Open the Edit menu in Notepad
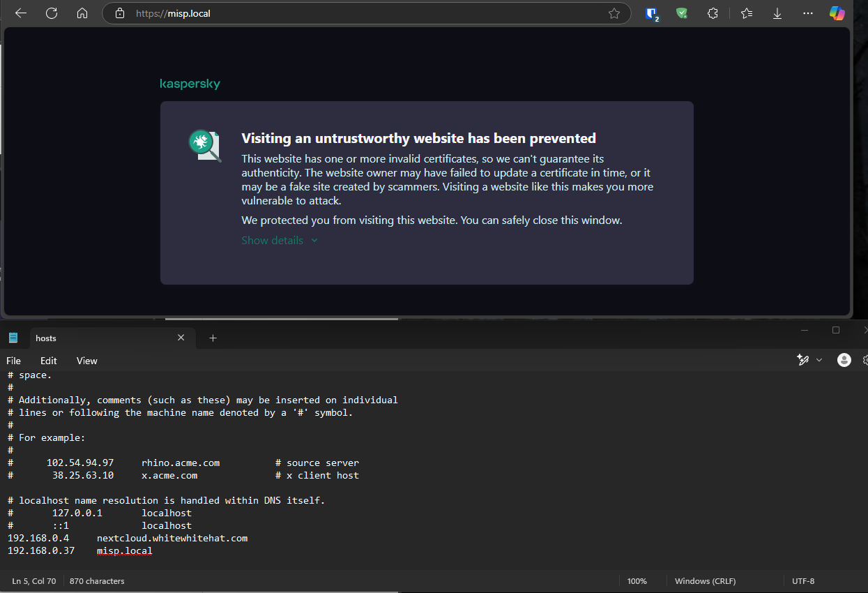 click(x=47, y=361)
